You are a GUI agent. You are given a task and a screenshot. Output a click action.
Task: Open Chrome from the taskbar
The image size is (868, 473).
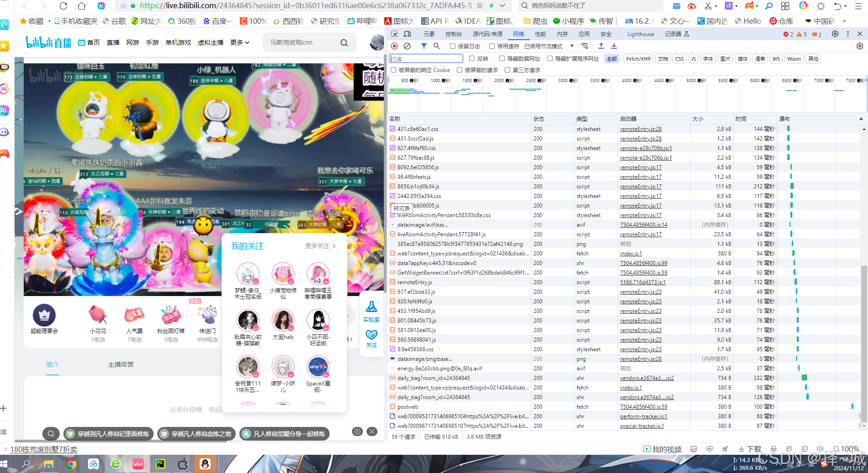coord(71,464)
